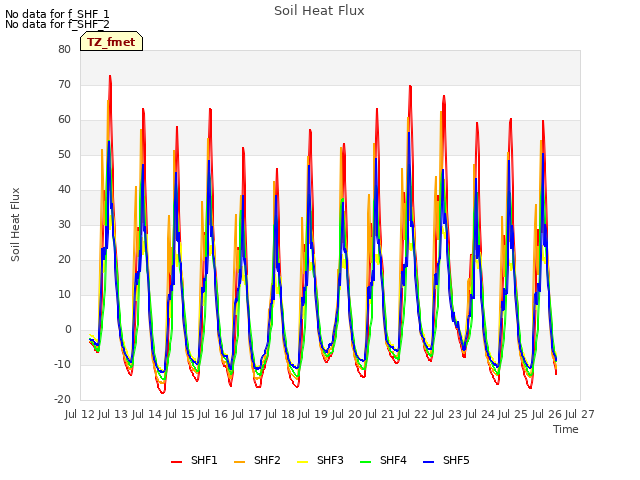Click the 'Jul 12' x-axis tick label
The height and width of the screenshot is (480, 640).
coord(80,414)
